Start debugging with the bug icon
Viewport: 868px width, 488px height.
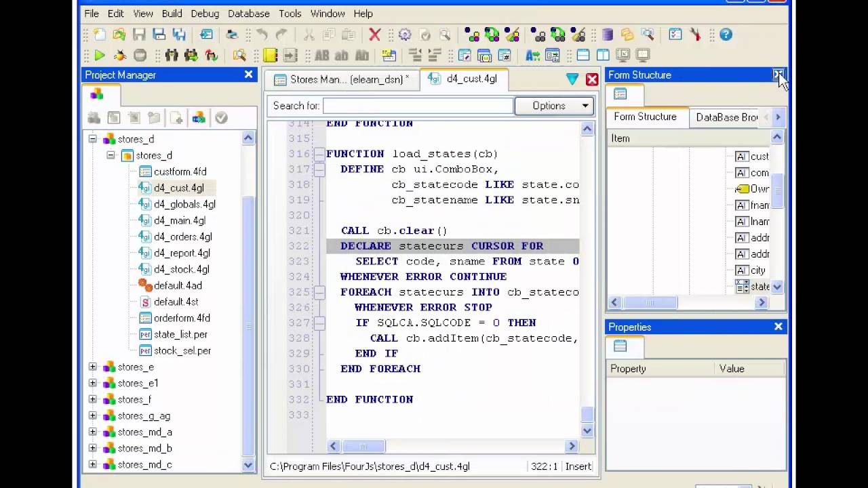pyautogui.click(x=119, y=56)
